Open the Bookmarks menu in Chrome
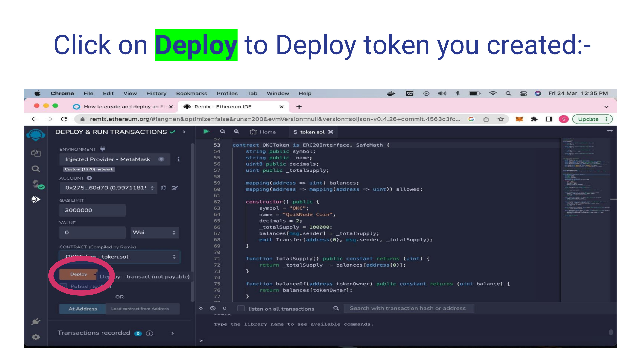Screen dimensions: 644x362 (x=191, y=93)
